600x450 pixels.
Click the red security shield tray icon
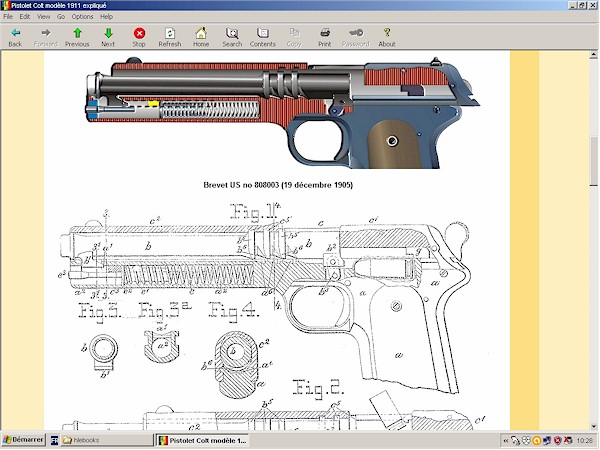pyautogui.click(x=558, y=441)
